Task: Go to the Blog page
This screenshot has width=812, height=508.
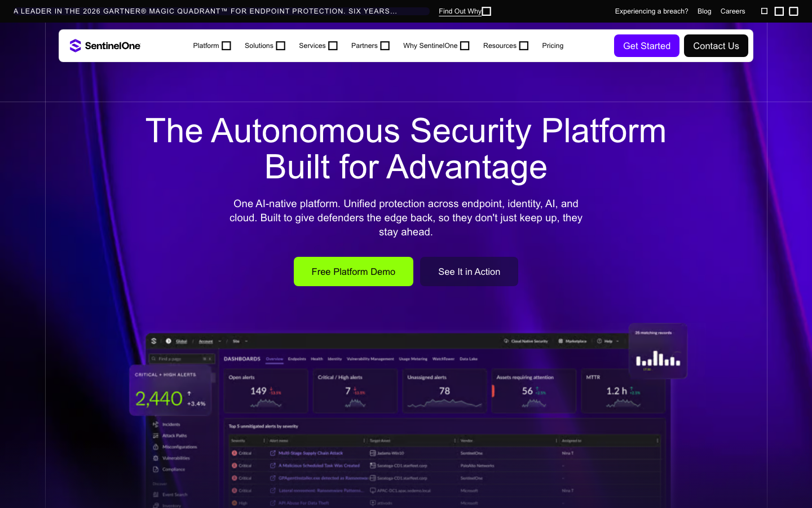Action: [704, 11]
